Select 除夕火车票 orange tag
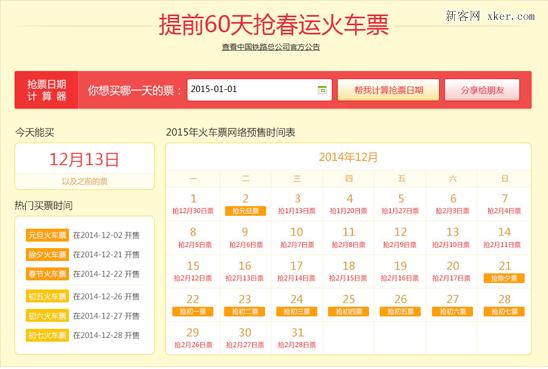548x369 pixels. click(x=47, y=254)
